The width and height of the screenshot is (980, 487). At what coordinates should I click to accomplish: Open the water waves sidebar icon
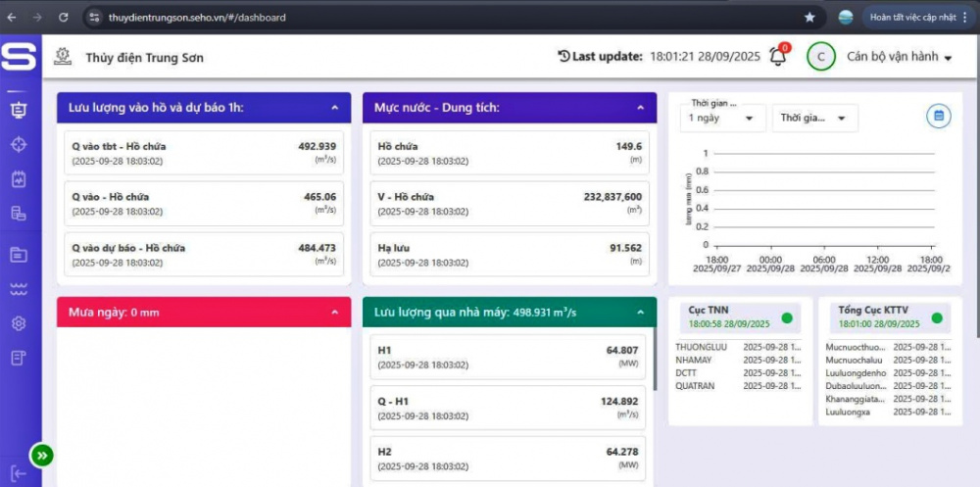(x=18, y=289)
